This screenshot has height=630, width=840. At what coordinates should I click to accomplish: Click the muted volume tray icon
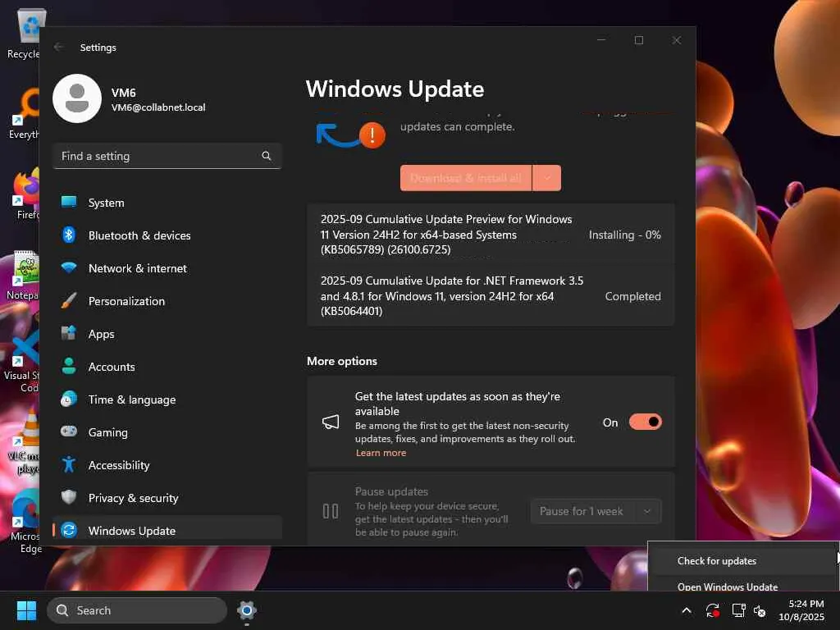click(x=760, y=610)
